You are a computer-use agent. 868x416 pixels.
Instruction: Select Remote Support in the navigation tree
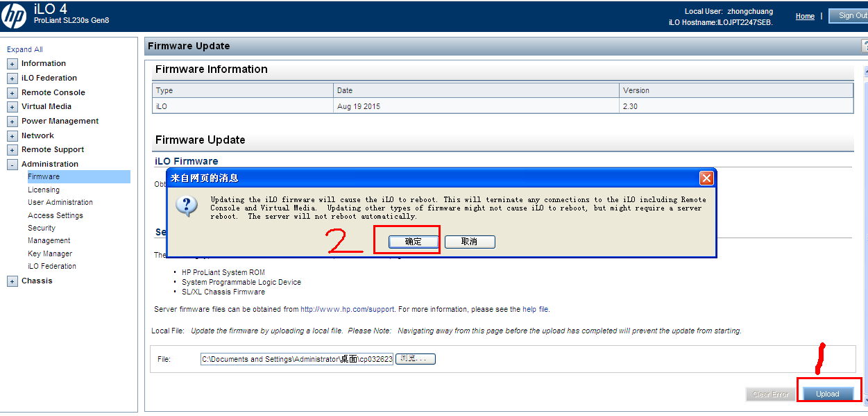pos(53,149)
